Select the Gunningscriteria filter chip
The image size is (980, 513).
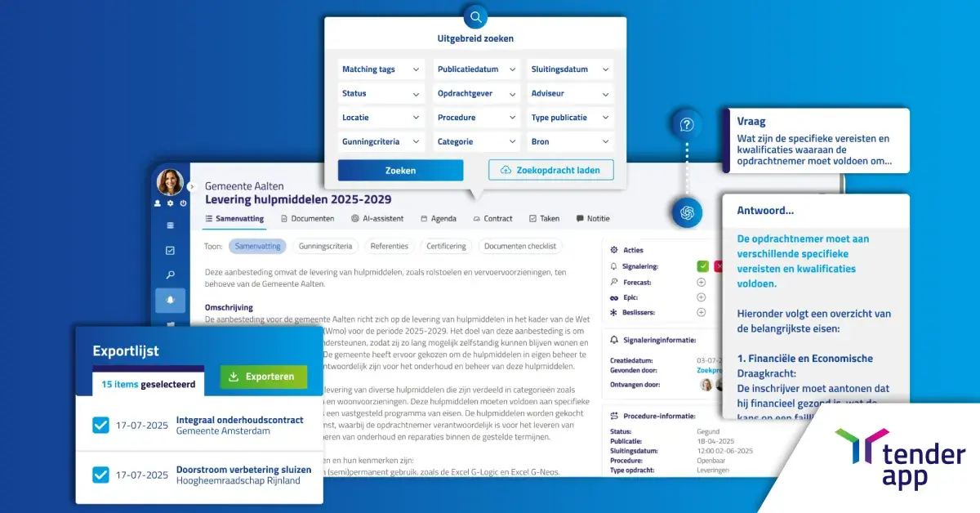tap(325, 246)
